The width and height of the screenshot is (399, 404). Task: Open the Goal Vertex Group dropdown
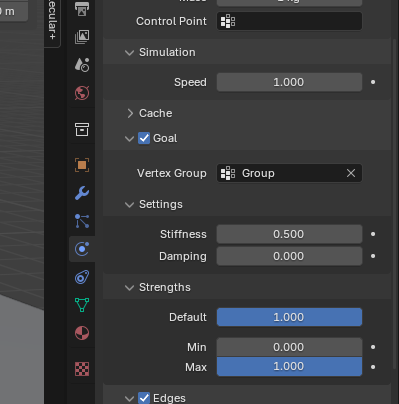pos(289,173)
